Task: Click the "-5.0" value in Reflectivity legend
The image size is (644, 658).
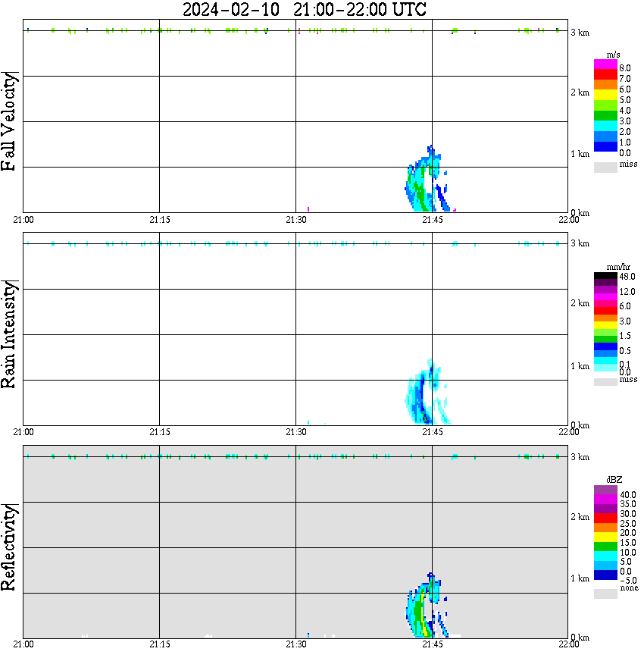Action: point(627,581)
